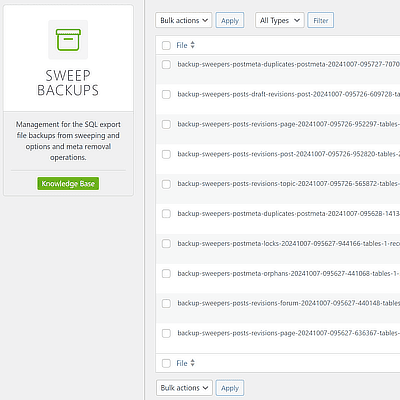Click the Filter button
The height and width of the screenshot is (400, 400).
pyautogui.click(x=321, y=20)
